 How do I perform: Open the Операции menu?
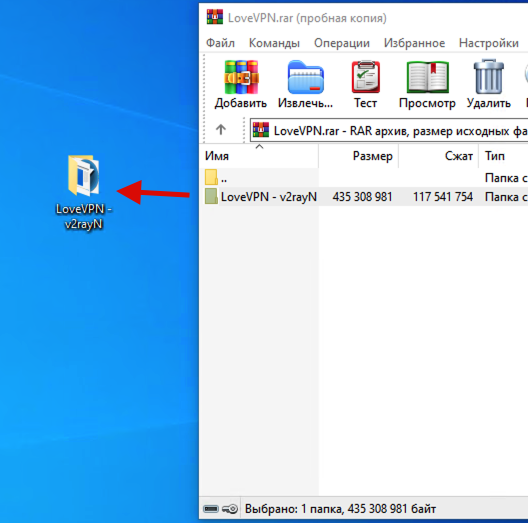click(x=342, y=43)
